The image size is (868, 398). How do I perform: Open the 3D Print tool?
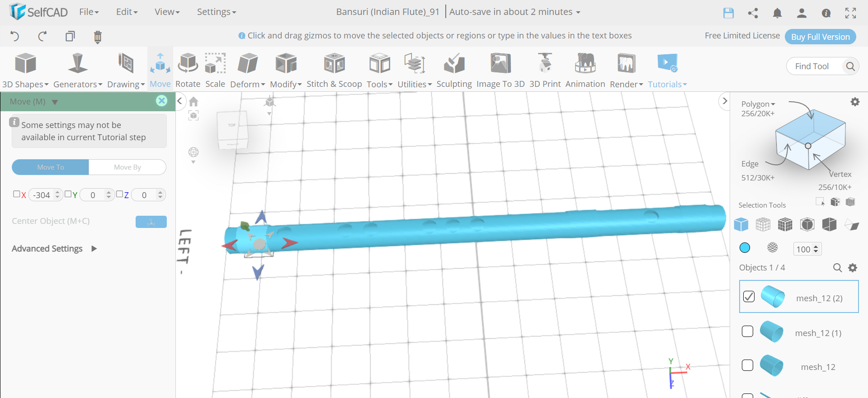(545, 69)
